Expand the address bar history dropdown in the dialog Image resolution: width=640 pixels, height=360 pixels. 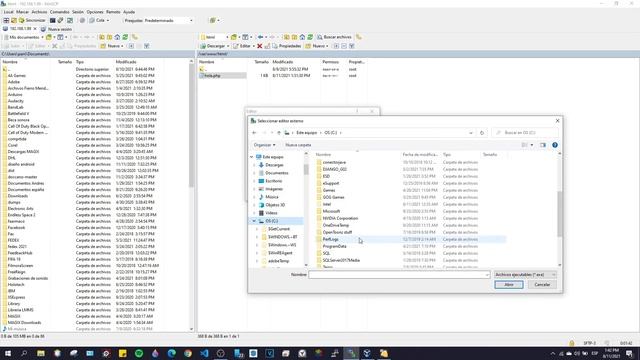coord(471,133)
